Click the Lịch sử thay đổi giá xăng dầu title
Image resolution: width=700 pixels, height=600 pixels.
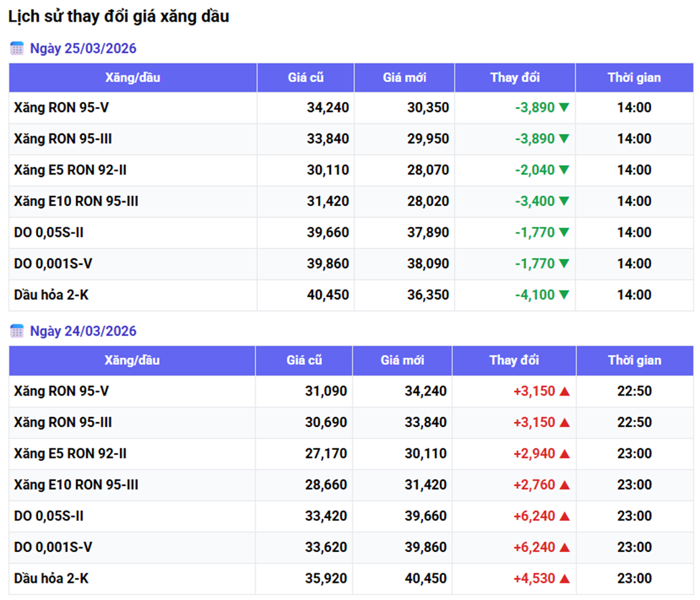pyautogui.click(x=118, y=17)
